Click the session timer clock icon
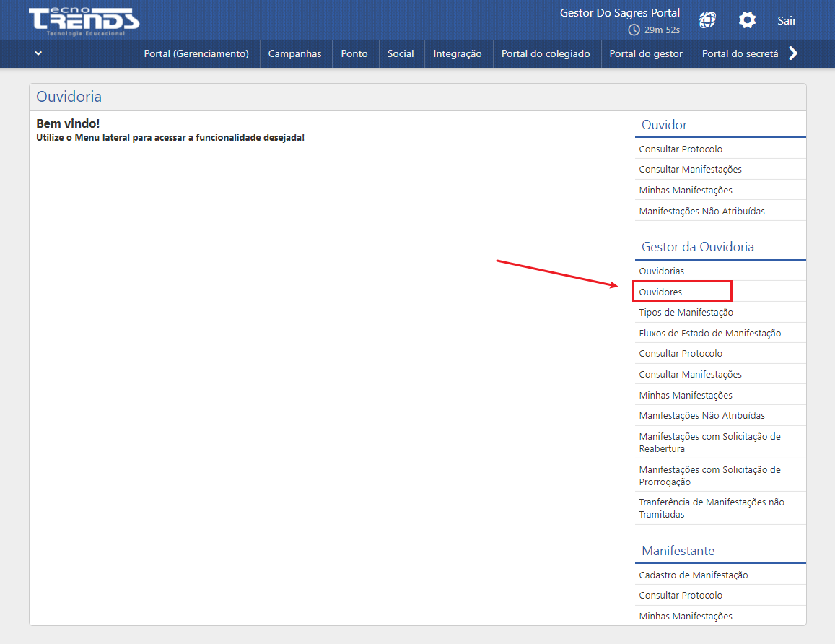835x644 pixels. [634, 30]
